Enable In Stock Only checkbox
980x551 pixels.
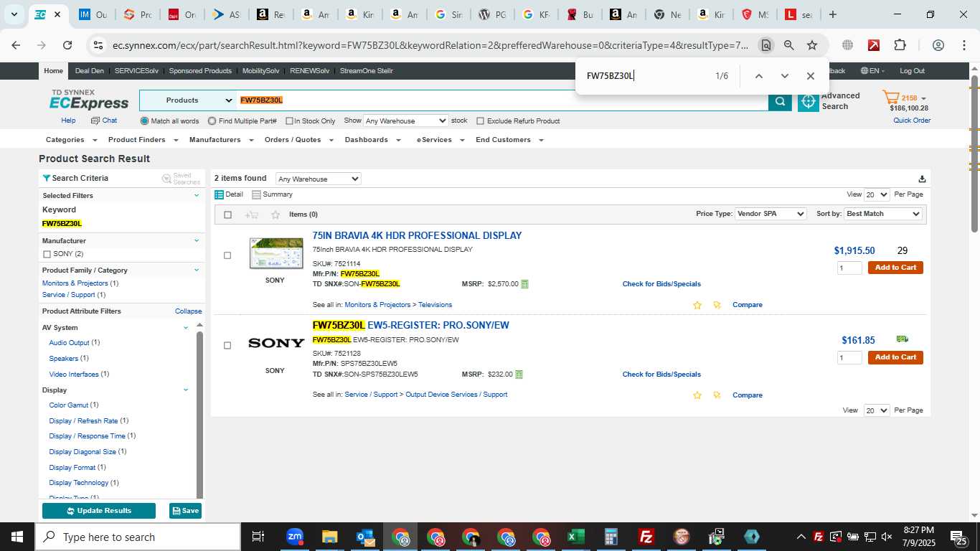[289, 121]
